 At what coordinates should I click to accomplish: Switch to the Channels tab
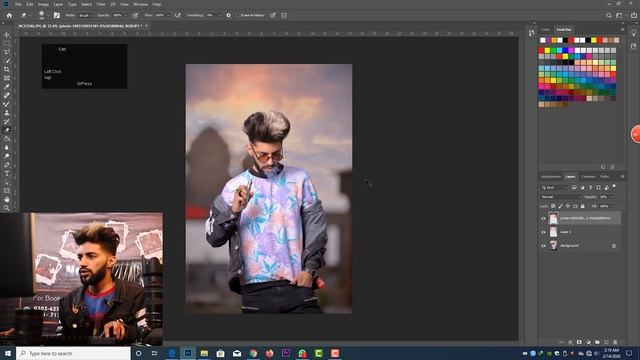pyautogui.click(x=588, y=177)
